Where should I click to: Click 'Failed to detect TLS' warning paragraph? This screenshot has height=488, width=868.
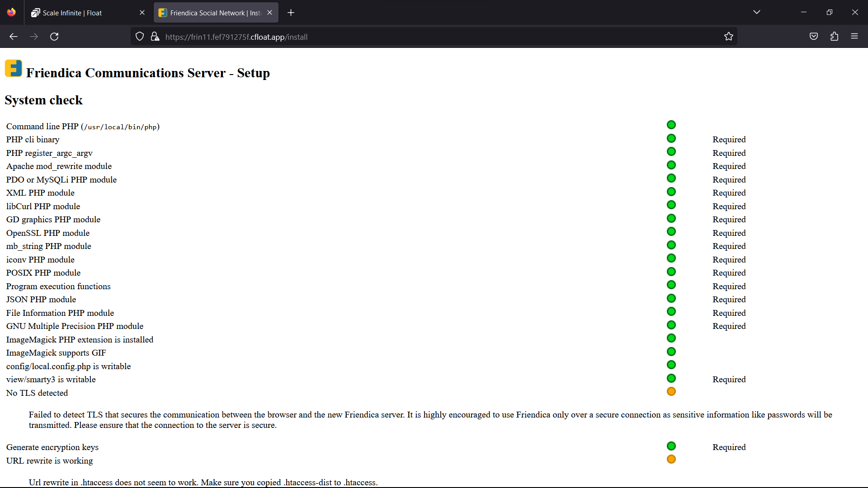pyautogui.click(x=430, y=420)
